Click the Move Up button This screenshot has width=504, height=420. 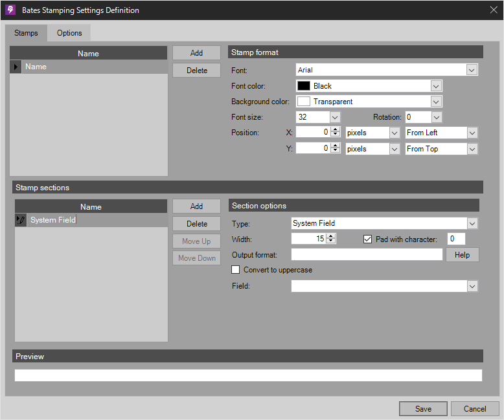click(196, 241)
